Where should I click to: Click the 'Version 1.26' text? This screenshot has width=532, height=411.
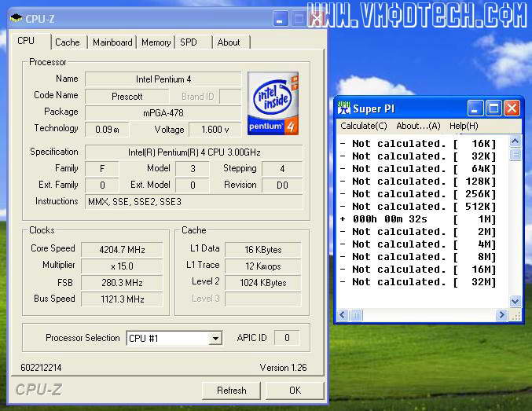click(283, 368)
